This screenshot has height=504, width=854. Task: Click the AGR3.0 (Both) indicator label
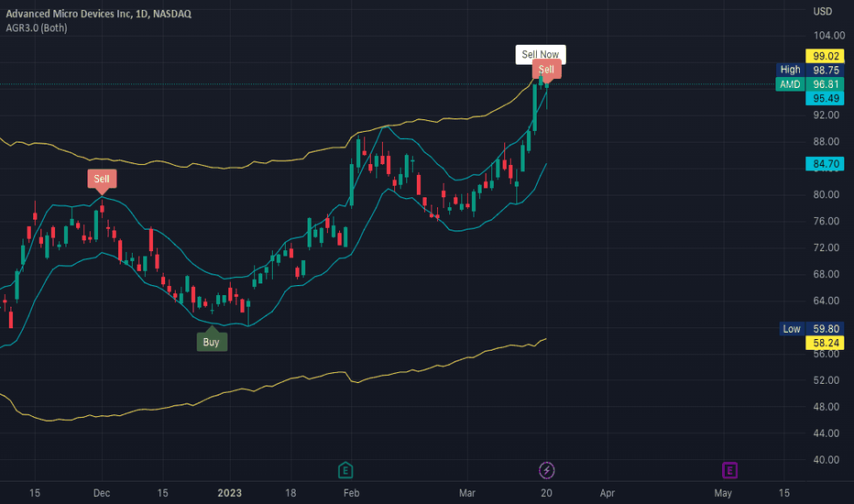pos(37,27)
